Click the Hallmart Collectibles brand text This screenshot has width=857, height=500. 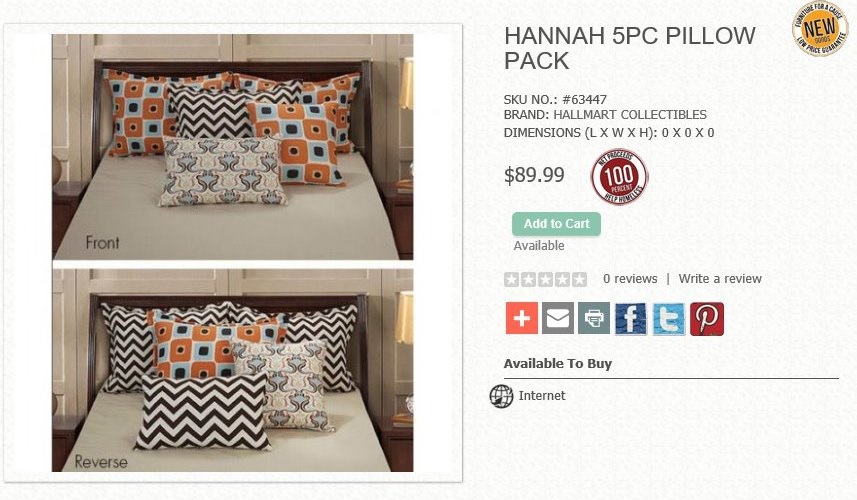[630, 115]
